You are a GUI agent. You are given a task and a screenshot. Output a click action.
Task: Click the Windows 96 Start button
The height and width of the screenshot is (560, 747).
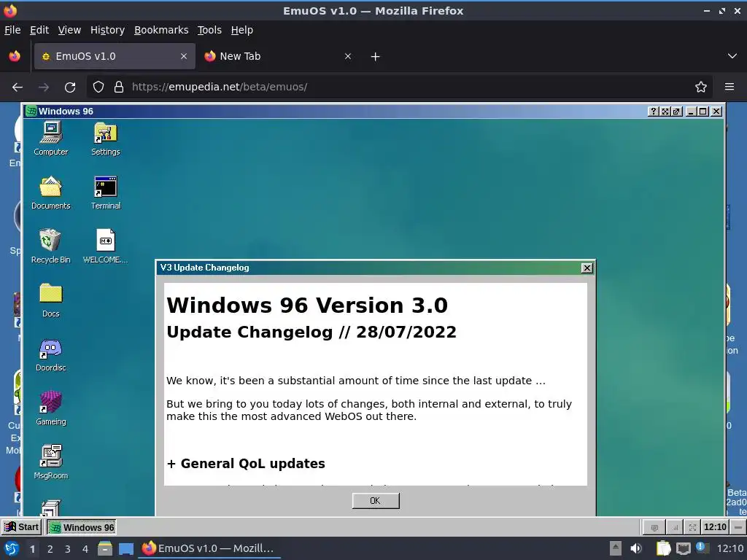click(22, 527)
